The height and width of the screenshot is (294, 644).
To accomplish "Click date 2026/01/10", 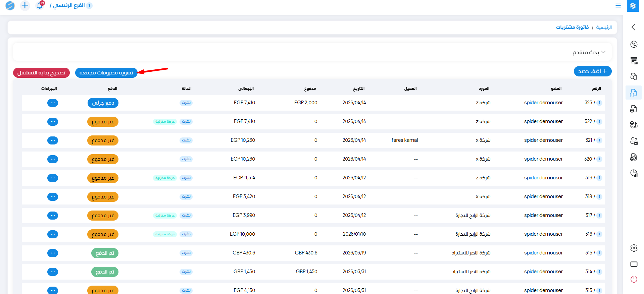I will (354, 234).
